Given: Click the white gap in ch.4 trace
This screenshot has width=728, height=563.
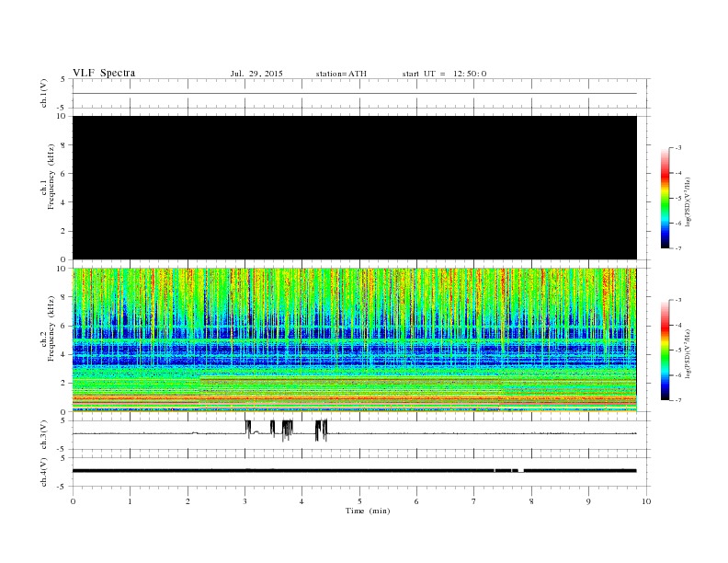Looking at the screenshot, I should (x=521, y=471).
